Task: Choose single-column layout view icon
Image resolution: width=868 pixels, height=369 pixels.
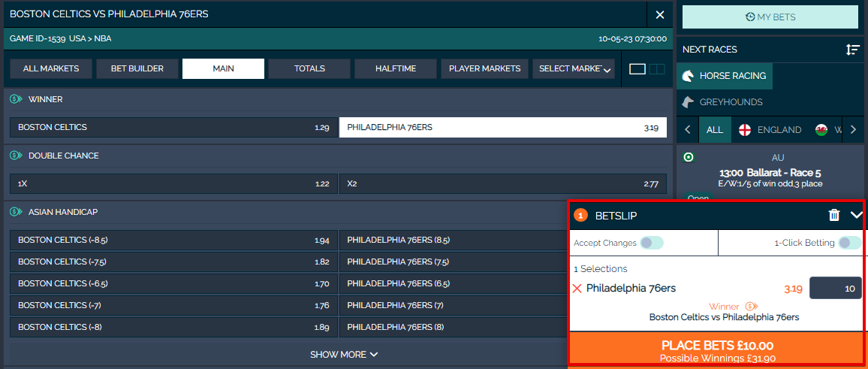Action: click(637, 69)
